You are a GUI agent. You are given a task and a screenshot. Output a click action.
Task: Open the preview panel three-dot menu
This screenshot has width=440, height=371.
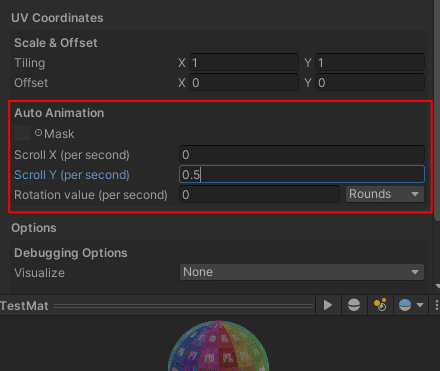click(x=436, y=305)
